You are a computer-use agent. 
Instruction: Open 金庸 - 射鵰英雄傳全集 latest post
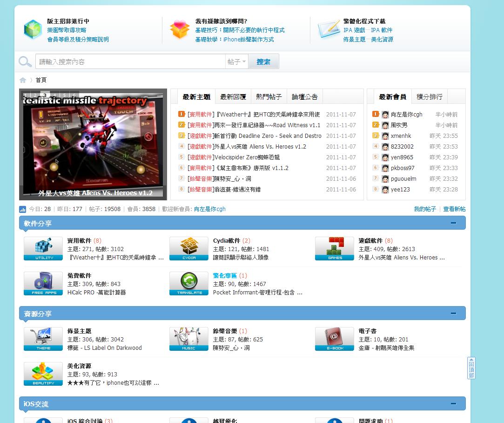[386, 348]
